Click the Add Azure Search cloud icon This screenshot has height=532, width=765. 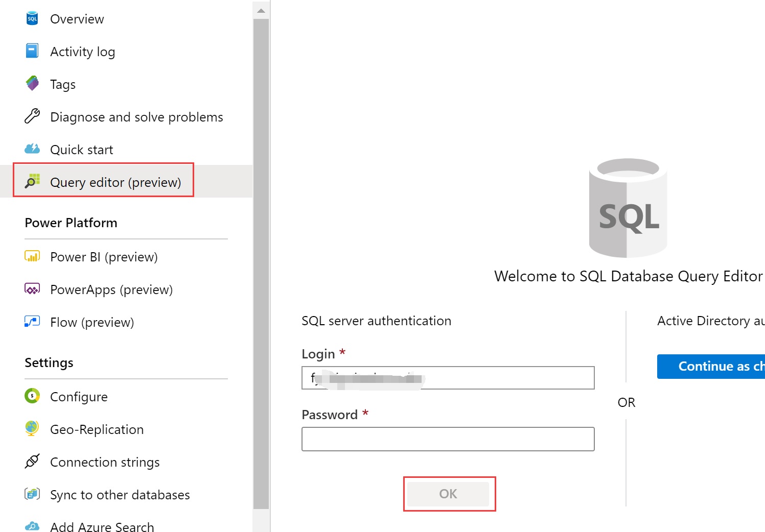32,526
